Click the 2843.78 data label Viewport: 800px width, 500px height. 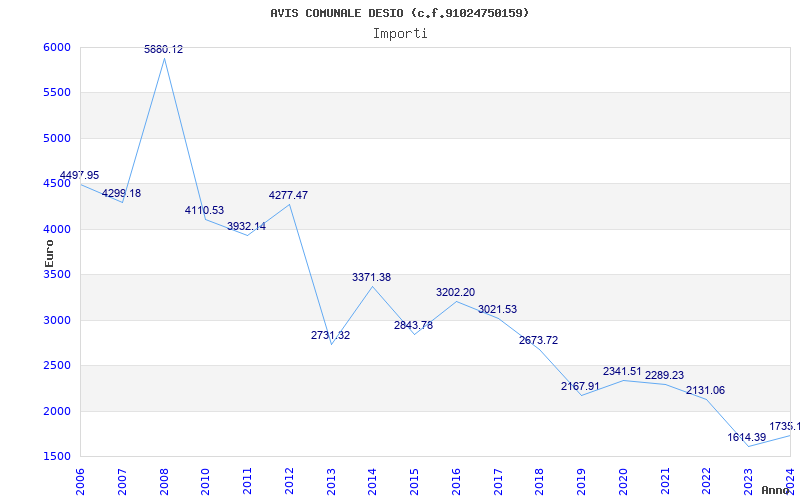pos(413,326)
